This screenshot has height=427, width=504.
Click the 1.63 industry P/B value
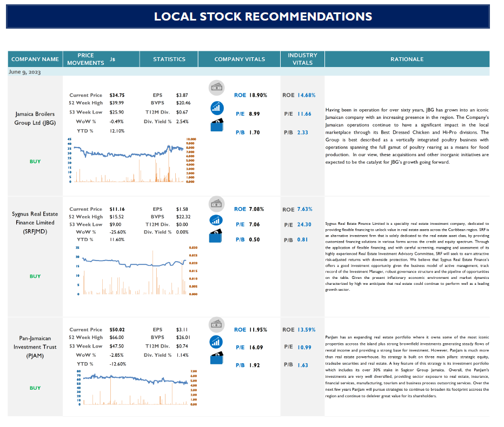coord(302,365)
